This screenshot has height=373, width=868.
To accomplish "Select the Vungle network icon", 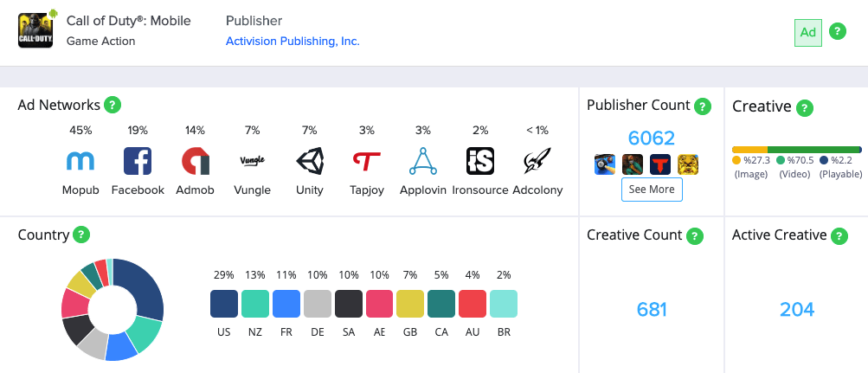I will coord(253,160).
